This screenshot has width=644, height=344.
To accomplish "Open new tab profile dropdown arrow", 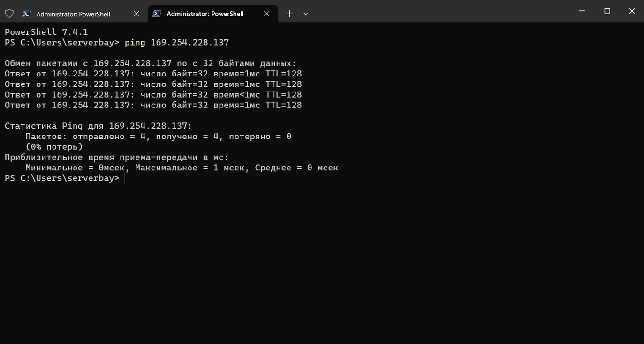I will point(306,14).
